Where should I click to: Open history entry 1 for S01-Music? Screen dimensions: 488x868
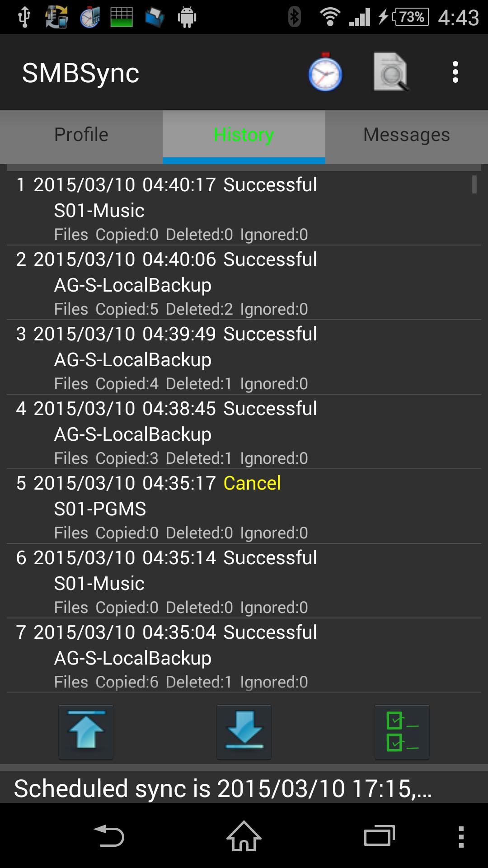[181, 208]
